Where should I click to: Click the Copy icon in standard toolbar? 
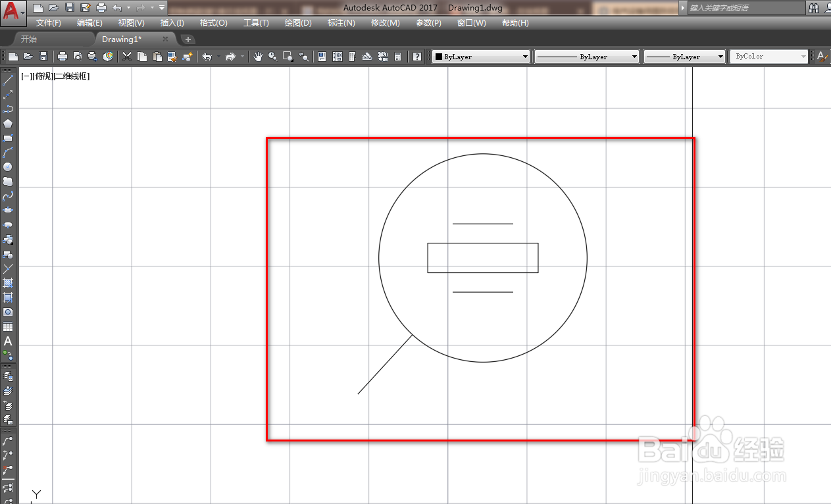[x=142, y=57]
